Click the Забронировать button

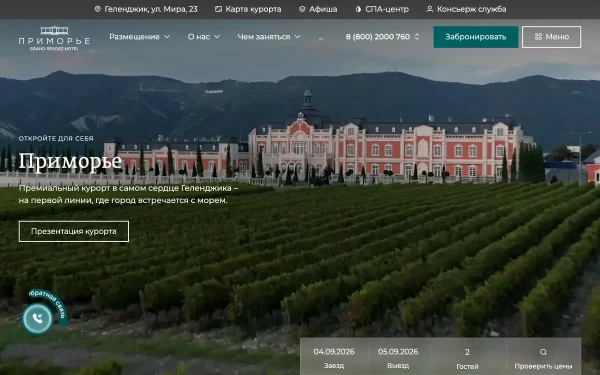476,37
